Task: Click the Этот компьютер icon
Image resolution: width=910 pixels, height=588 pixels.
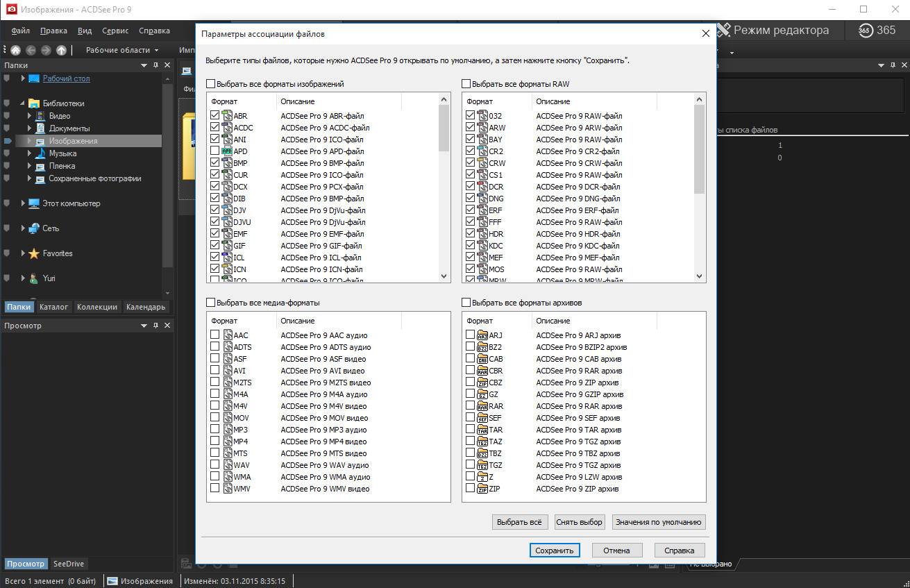Action: tap(34, 203)
